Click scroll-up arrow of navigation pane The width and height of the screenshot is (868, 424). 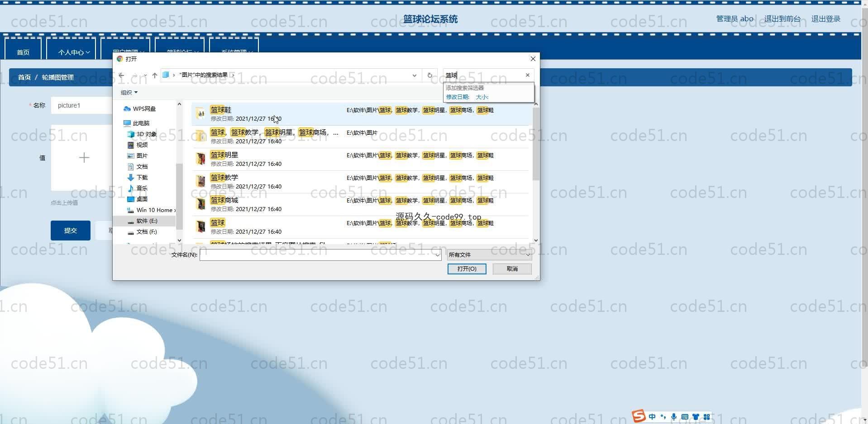179,104
